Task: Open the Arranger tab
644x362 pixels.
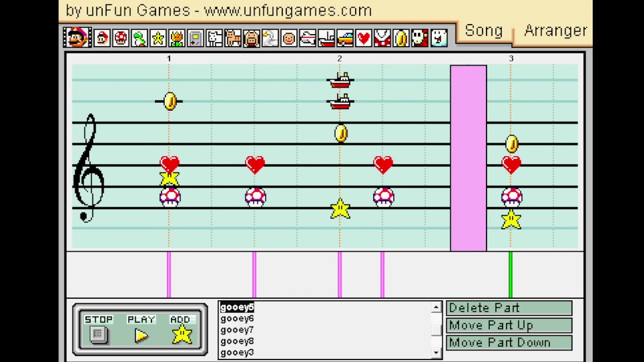Action: (x=555, y=31)
